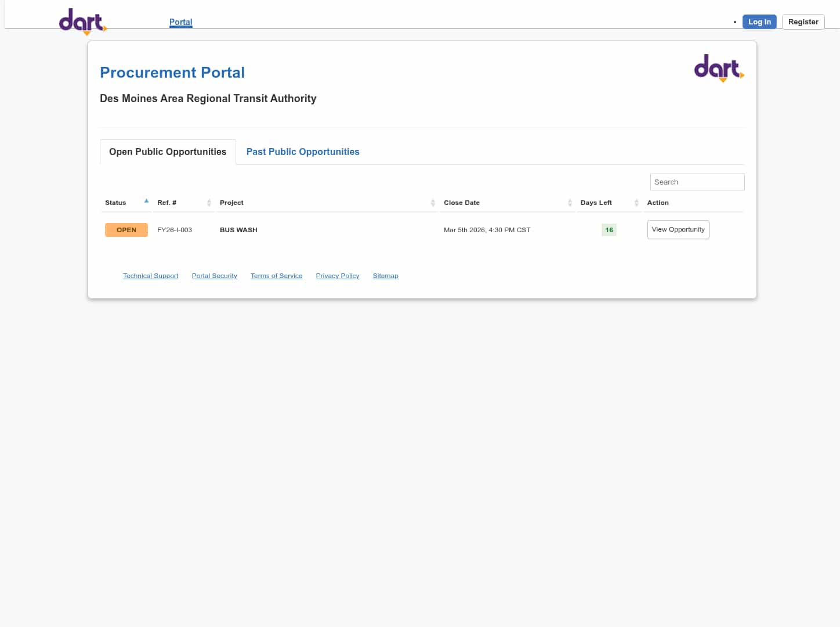Image resolution: width=840 pixels, height=627 pixels.
Task: Sort by Close Date column sort icon
Action: (x=570, y=203)
